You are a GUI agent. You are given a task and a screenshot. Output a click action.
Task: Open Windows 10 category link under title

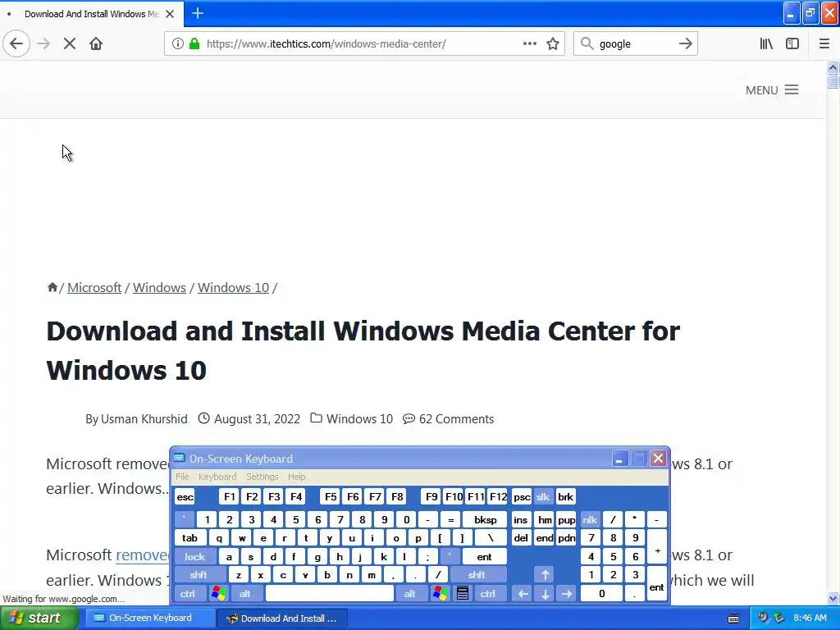pos(359,419)
